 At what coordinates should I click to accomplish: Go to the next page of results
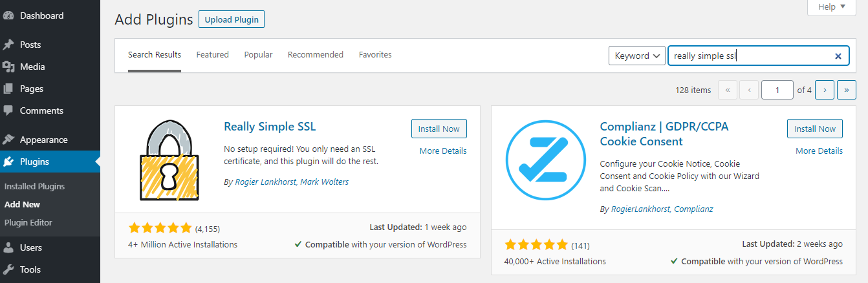(x=825, y=90)
